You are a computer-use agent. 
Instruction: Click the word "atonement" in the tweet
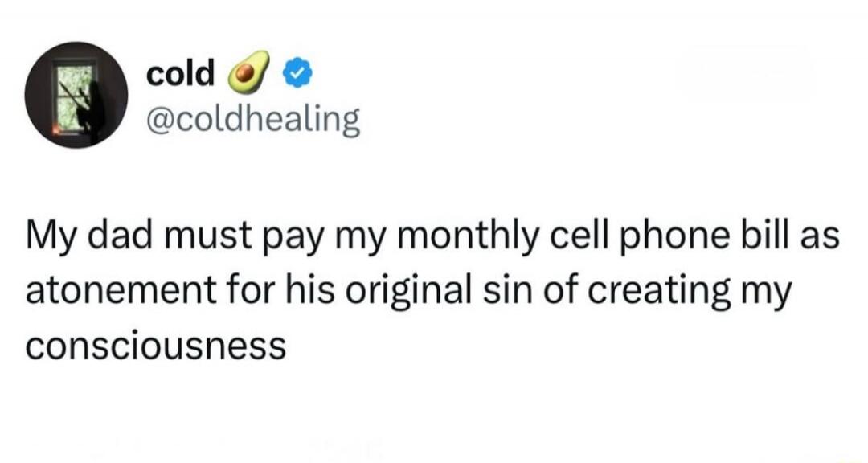[121, 291]
